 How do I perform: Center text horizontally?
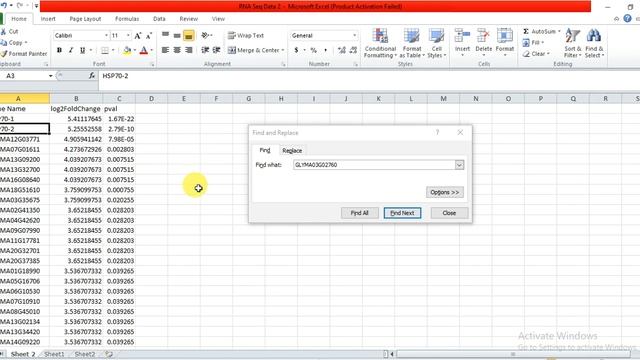pyautogui.click(x=177, y=50)
